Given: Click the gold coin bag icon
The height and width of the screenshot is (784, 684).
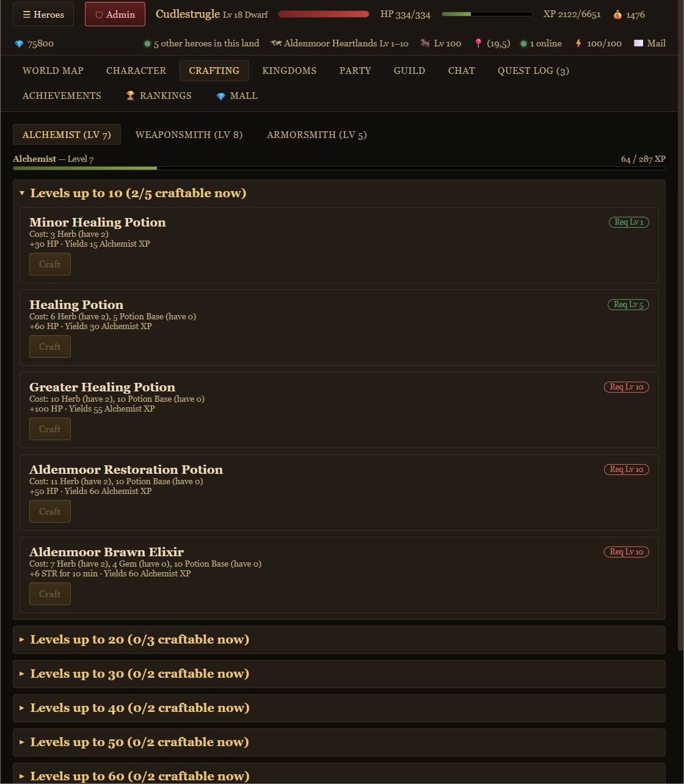Looking at the screenshot, I should [617, 15].
